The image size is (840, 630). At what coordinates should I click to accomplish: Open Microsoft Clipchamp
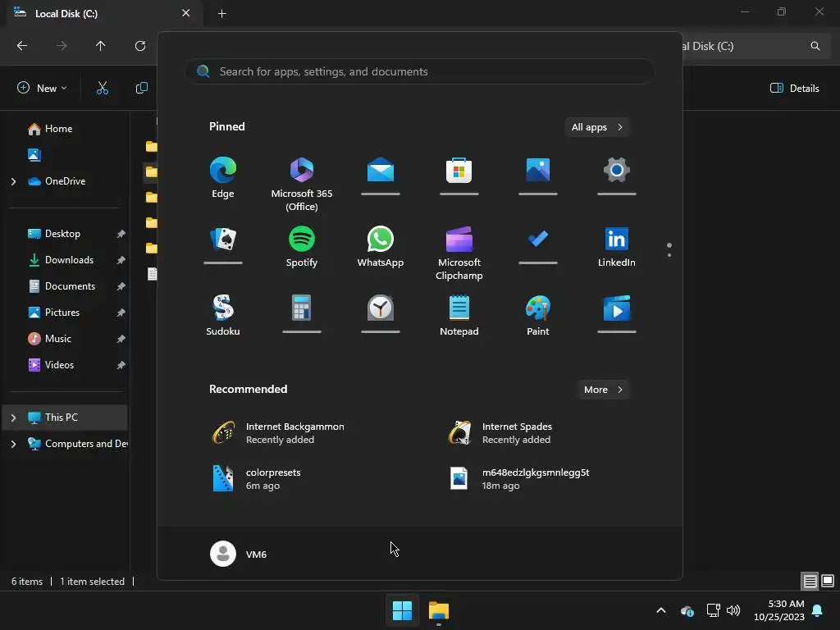[459, 253]
